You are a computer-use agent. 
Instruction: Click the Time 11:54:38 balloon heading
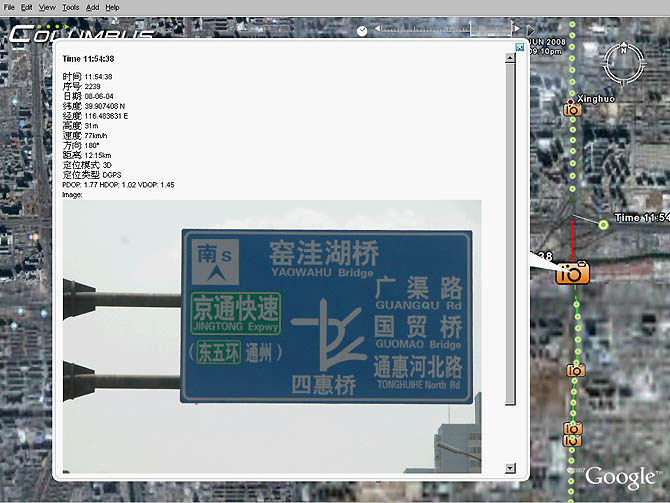click(x=88, y=59)
